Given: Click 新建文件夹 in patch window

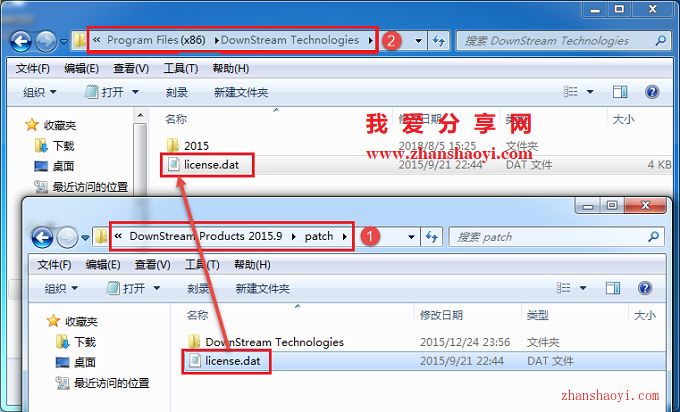Looking at the screenshot, I should pos(262,288).
